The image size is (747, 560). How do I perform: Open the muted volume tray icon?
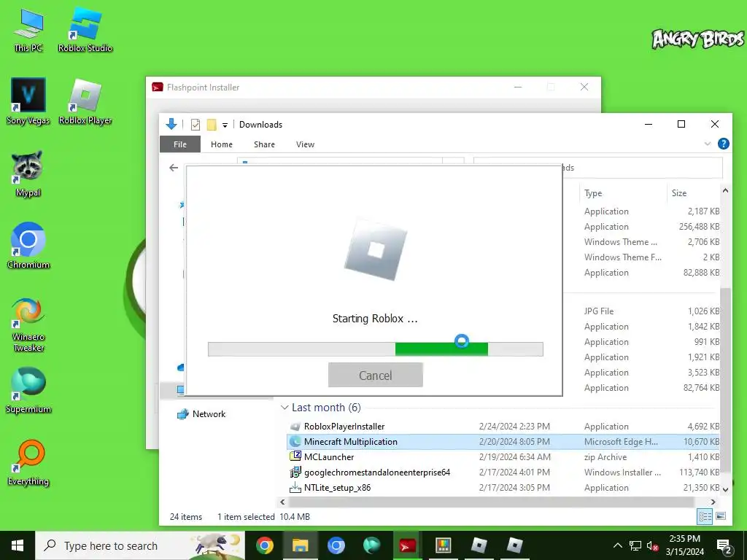652,545
